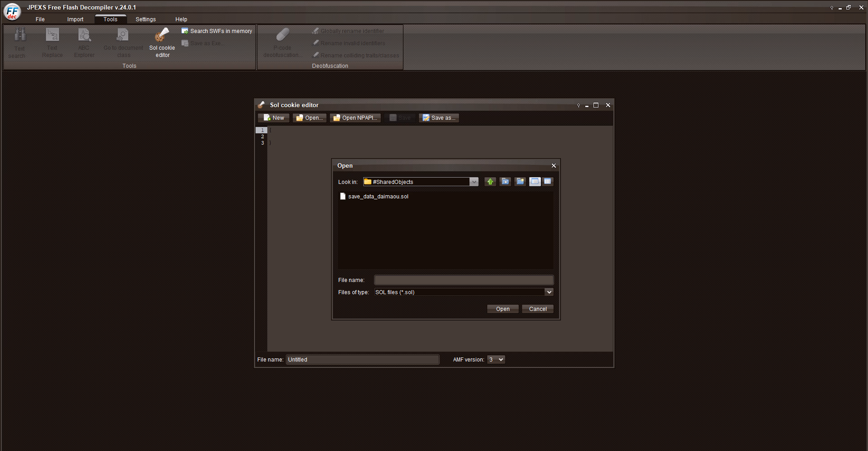Select save_data_daimaou.sol file

click(378, 197)
